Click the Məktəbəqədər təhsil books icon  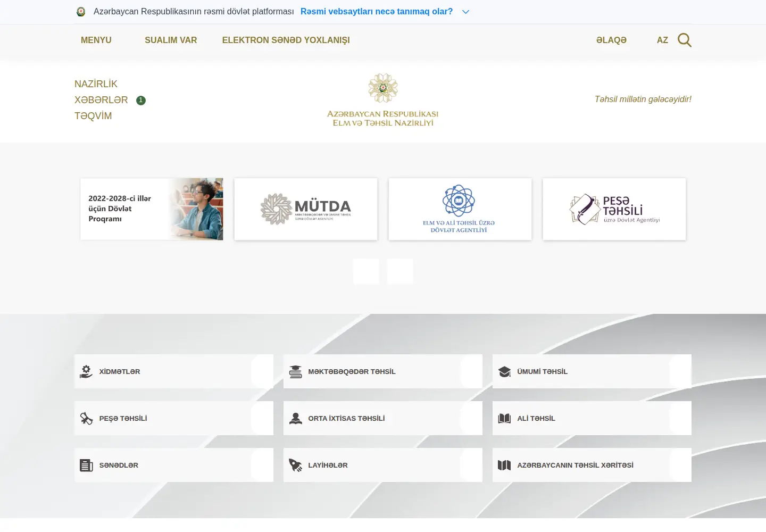click(295, 371)
